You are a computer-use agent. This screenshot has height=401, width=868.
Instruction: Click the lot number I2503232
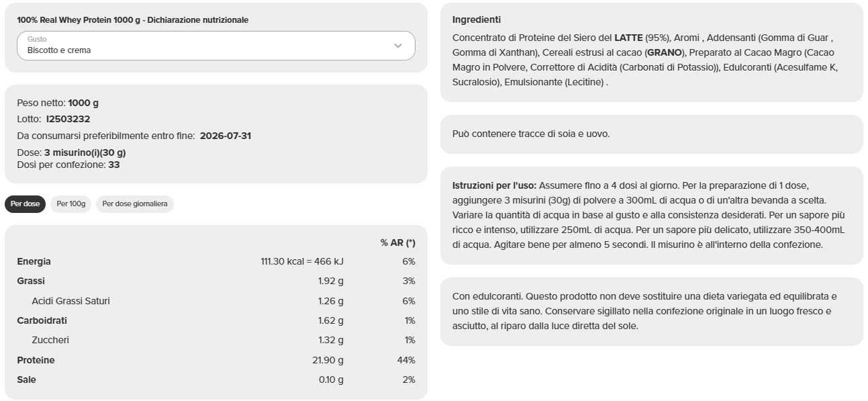tap(68, 119)
